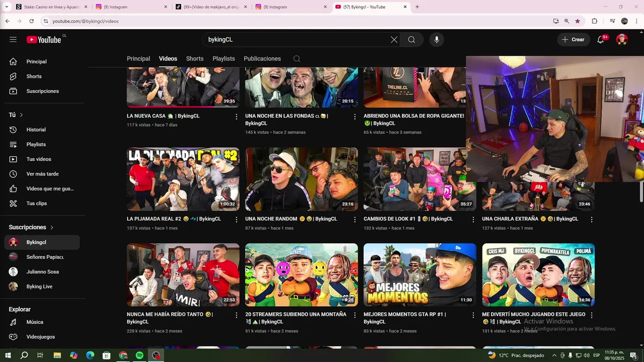The width and height of the screenshot is (644, 362).
Task: Play the MEJORES MOMENTOS GTA RP thumbnail
Action: coord(420,275)
